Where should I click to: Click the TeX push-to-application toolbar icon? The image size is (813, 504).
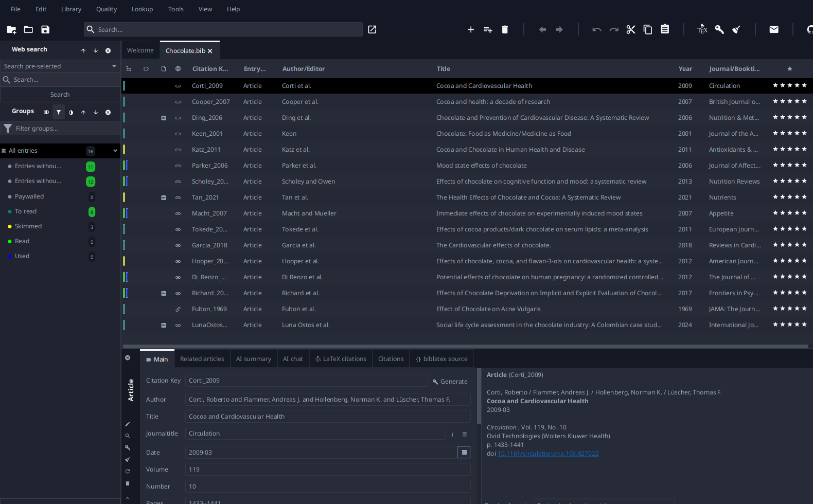702,30
